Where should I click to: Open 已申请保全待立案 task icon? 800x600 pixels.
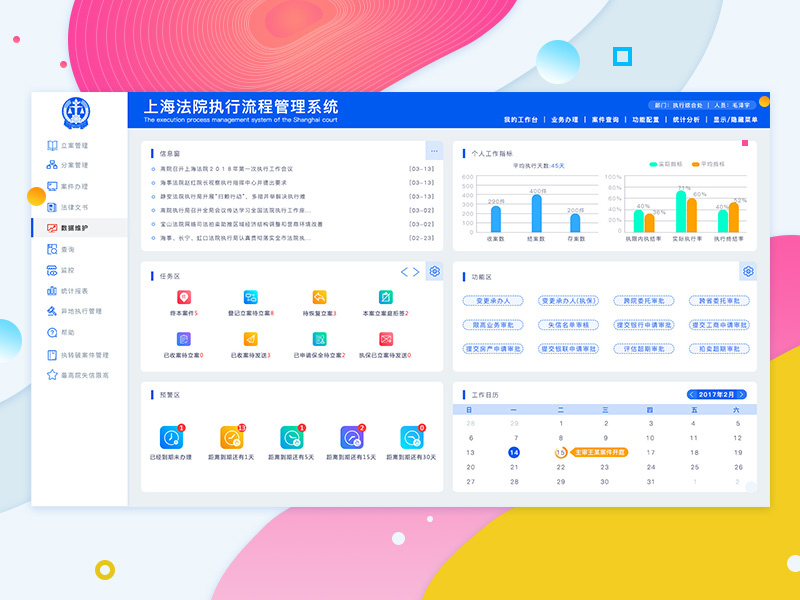coord(319,339)
